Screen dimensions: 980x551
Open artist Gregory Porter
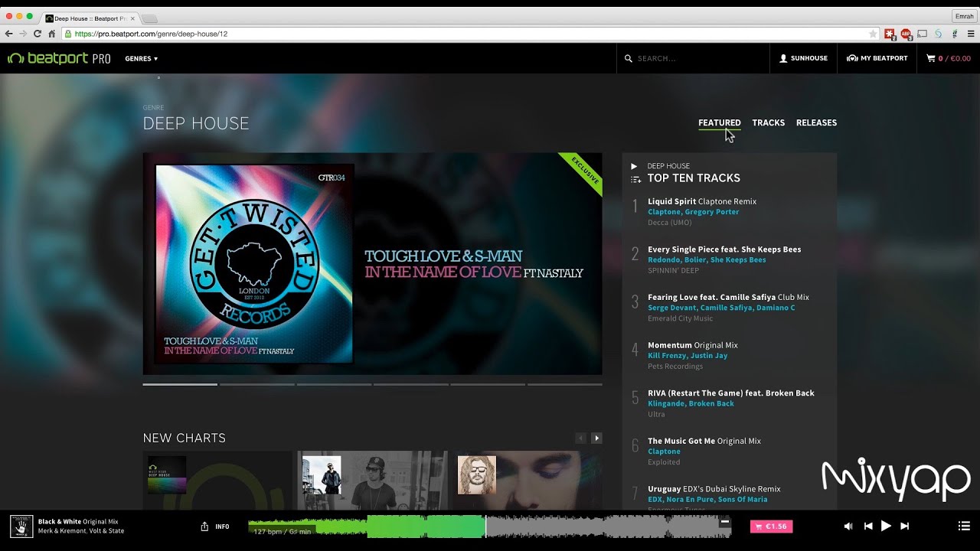[x=712, y=212]
